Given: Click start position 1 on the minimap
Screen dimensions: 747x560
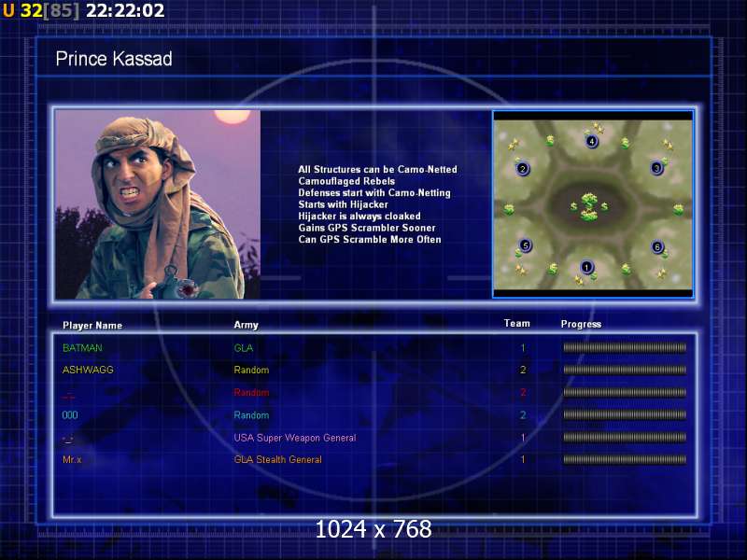Looking at the screenshot, I should click(x=586, y=267).
